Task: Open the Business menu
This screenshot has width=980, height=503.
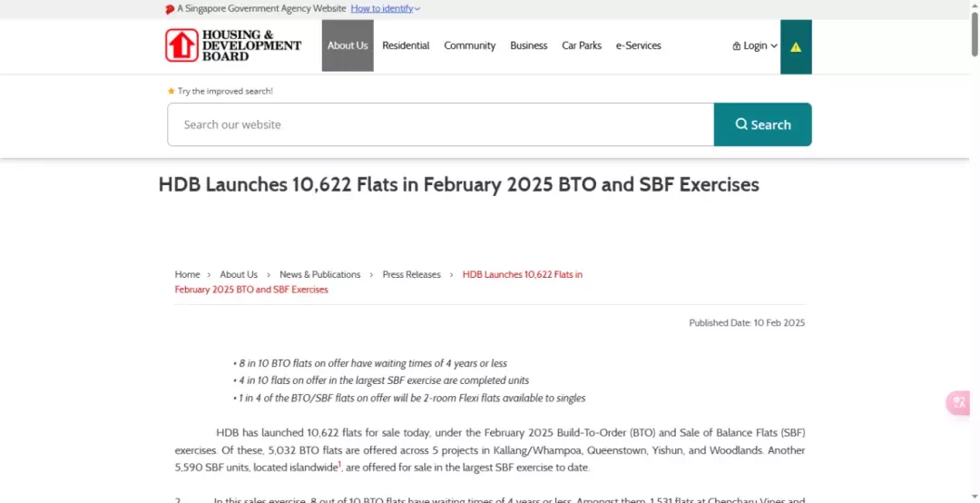Action: [x=529, y=45]
